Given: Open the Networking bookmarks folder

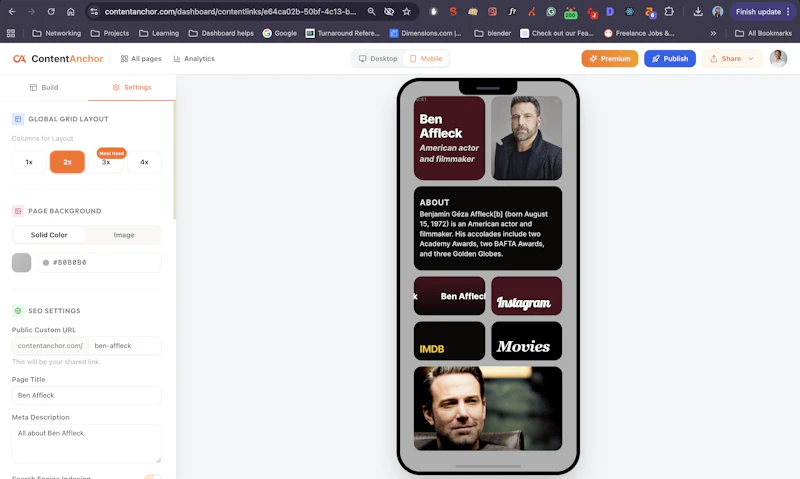Looking at the screenshot, I should tap(57, 33).
